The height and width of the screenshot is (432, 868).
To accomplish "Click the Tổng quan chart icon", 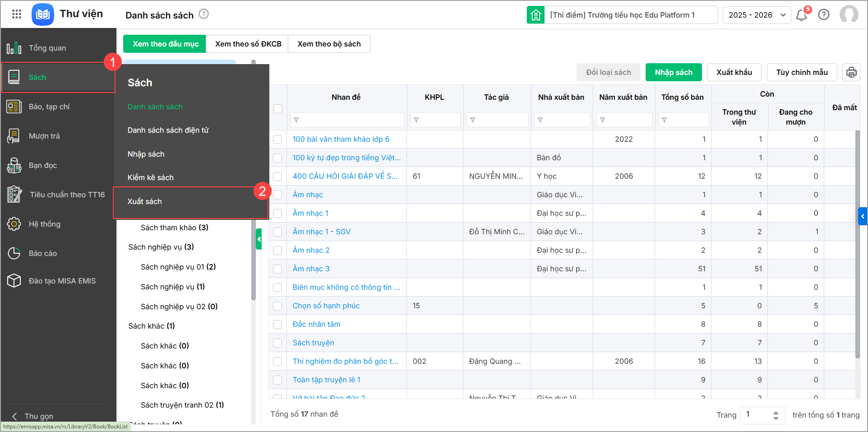I will [x=14, y=48].
